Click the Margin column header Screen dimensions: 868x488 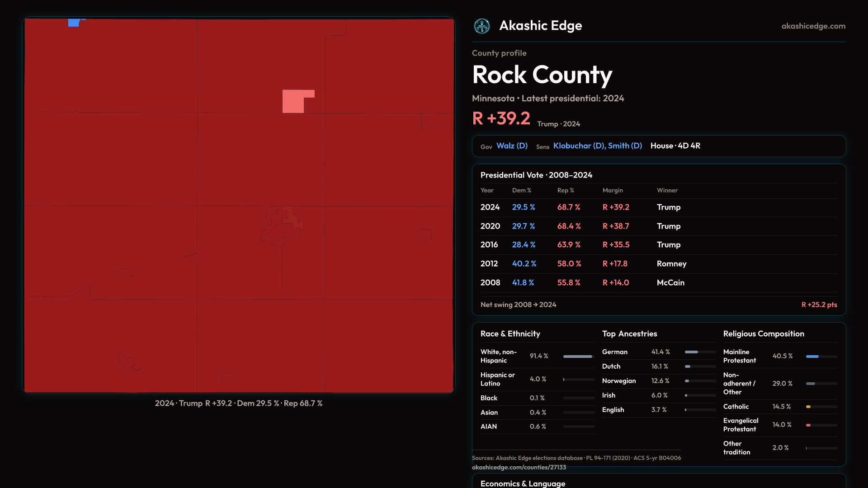(612, 191)
